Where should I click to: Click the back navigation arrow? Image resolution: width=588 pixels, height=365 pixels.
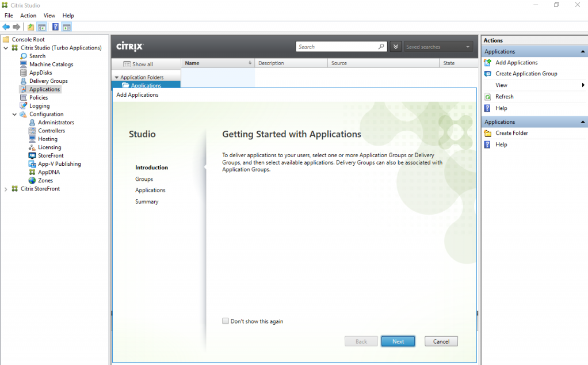coord(7,26)
